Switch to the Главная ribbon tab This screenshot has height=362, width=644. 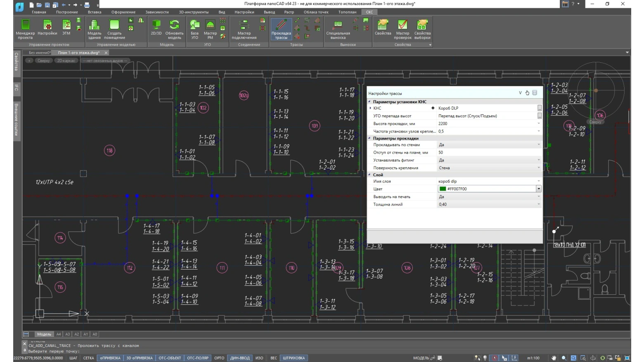click(39, 12)
